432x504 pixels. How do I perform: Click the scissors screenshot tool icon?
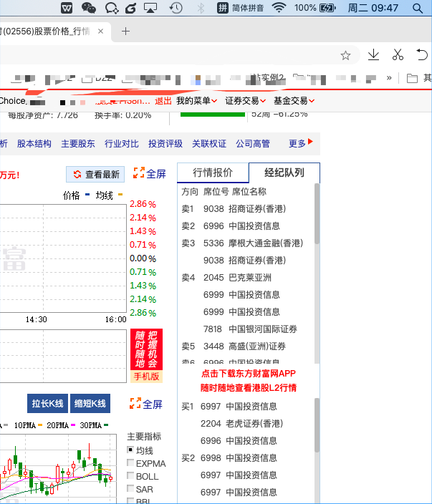point(398,54)
